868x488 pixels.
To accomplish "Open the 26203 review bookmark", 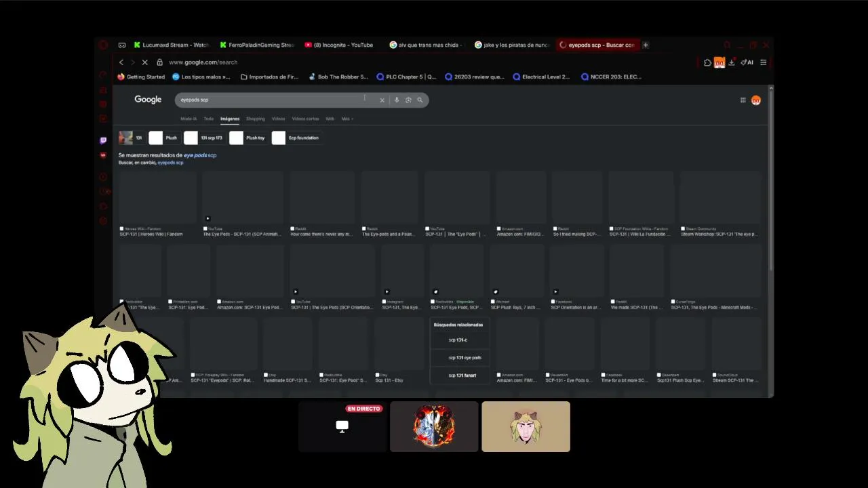I will coord(475,77).
